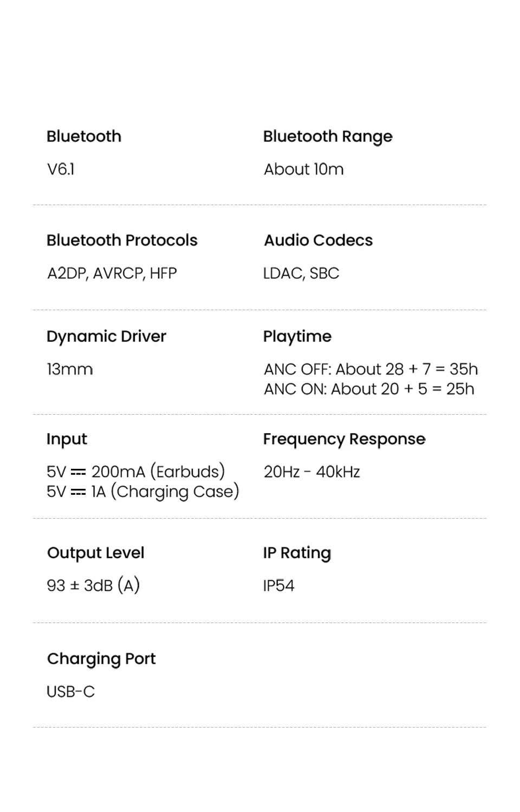Select the Bluetooth Protocols heading

coord(122,240)
